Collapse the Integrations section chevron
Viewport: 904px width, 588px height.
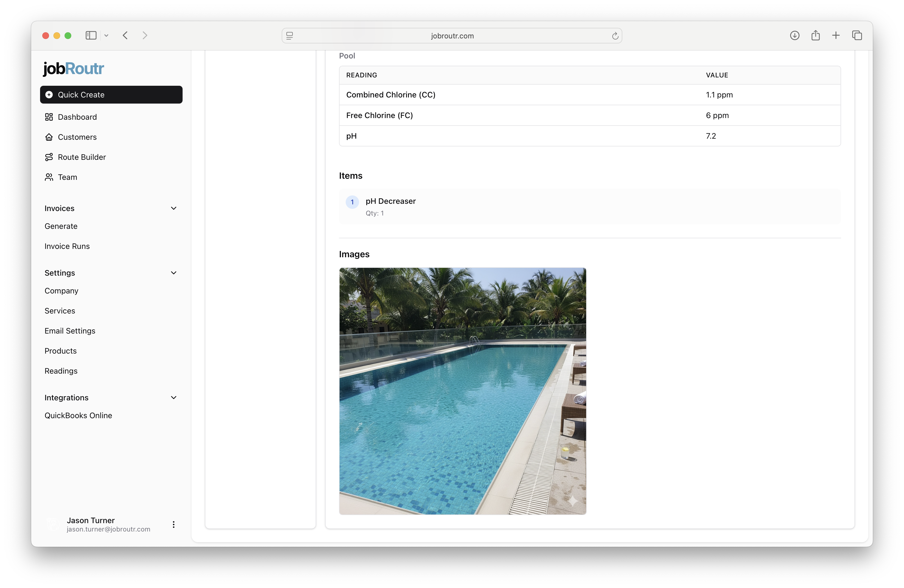coord(174,398)
